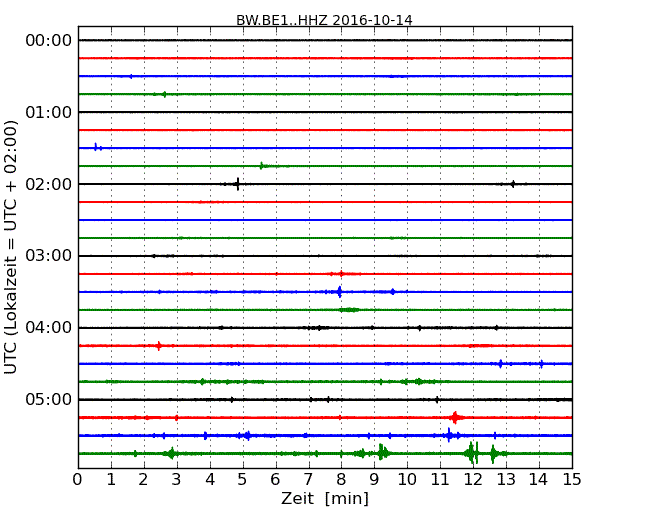
Task: Click the x-axis label Zeit [min]
Action: pyautogui.click(x=325, y=498)
